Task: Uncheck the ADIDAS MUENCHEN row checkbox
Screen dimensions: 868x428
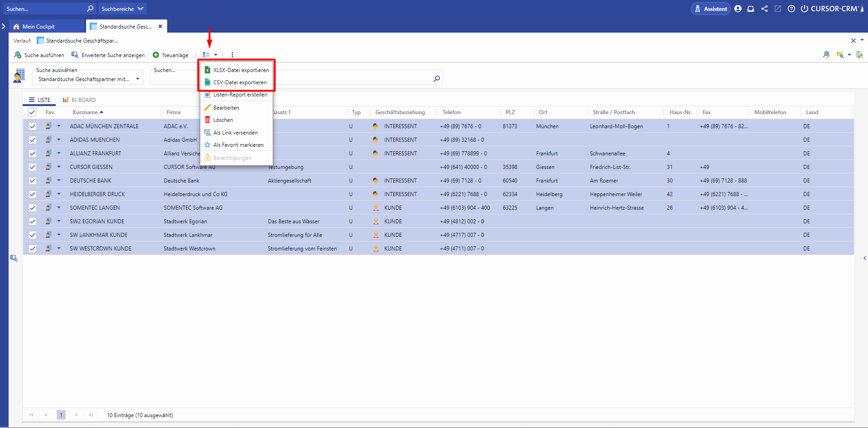Action: click(x=33, y=140)
